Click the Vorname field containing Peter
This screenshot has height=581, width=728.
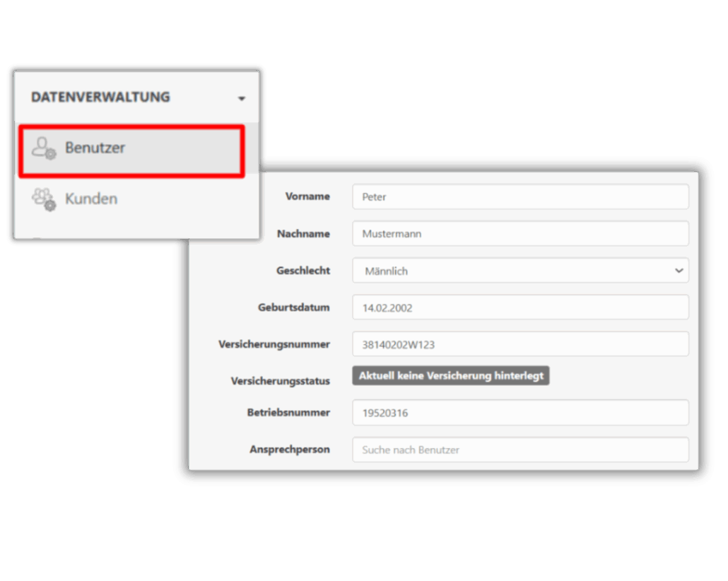pyautogui.click(x=519, y=197)
